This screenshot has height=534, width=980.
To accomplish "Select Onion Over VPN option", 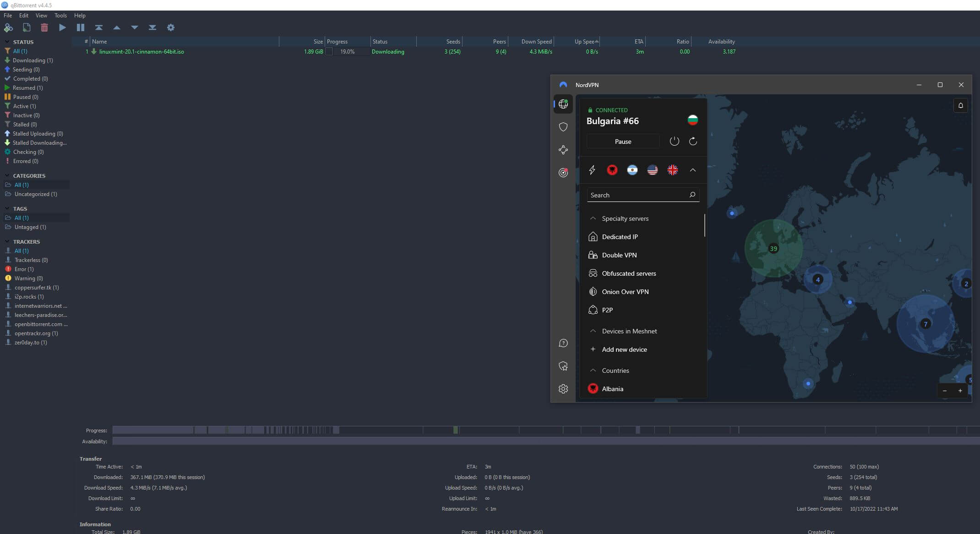I will [x=625, y=292].
